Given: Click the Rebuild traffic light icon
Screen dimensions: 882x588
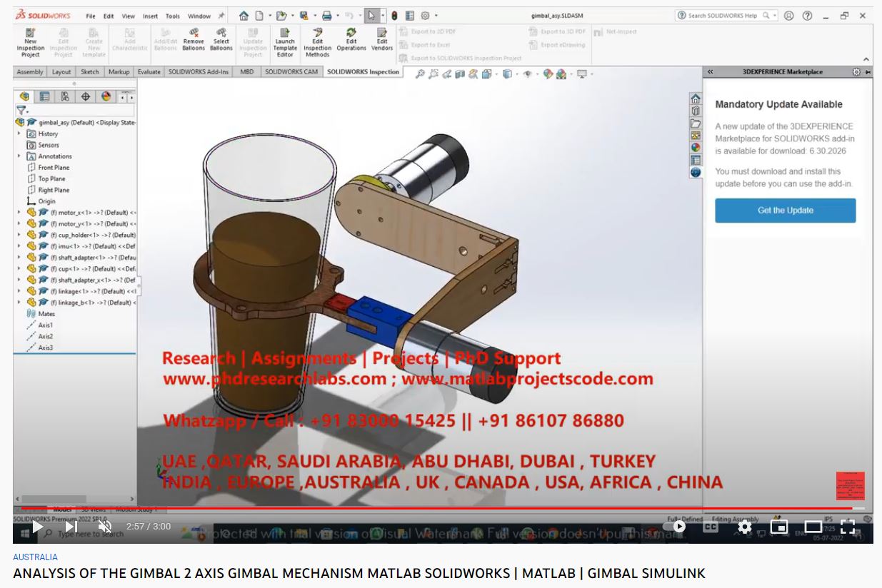Looking at the screenshot, I should (x=394, y=15).
